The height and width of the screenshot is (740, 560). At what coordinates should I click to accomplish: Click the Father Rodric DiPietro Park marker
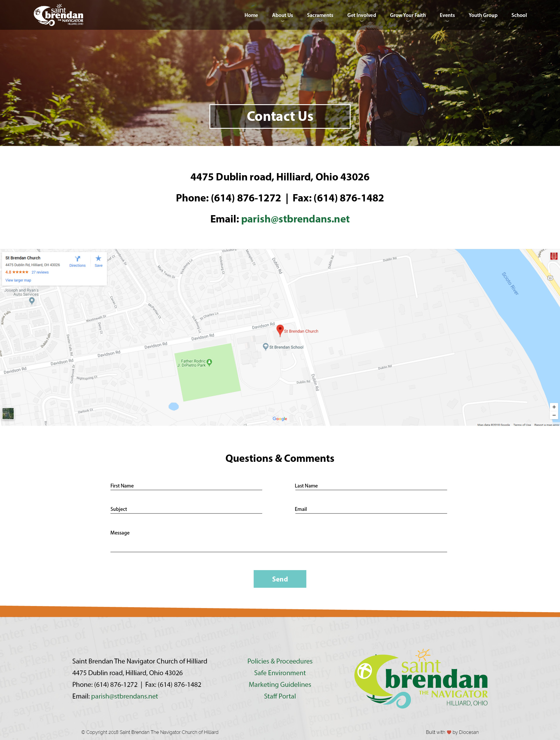pyautogui.click(x=209, y=362)
